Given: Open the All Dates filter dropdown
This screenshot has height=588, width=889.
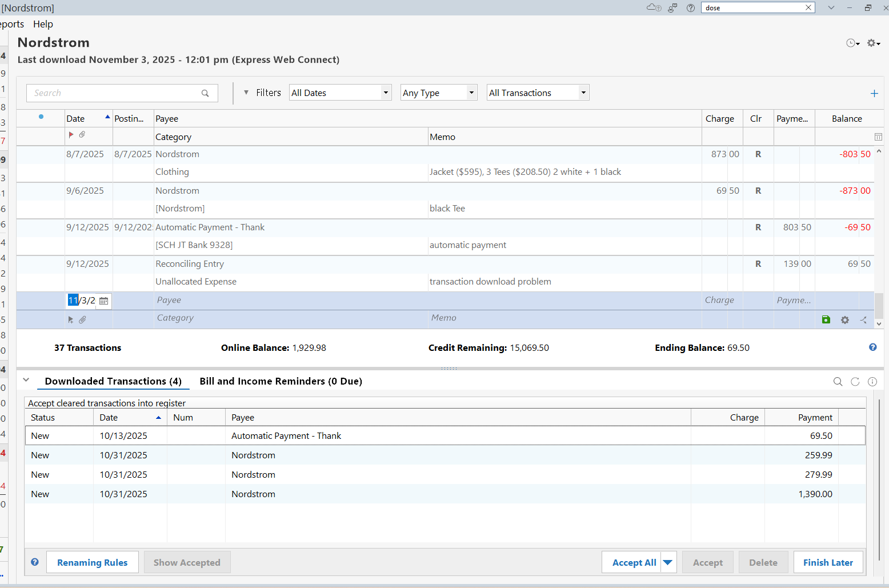Looking at the screenshot, I should [340, 93].
